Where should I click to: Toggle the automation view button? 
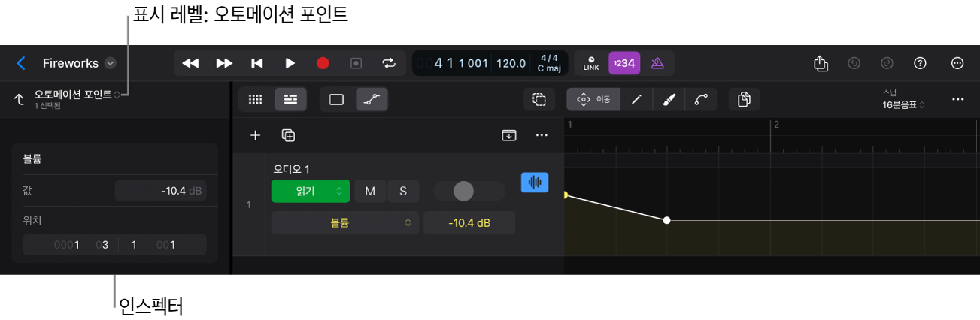coord(372,99)
